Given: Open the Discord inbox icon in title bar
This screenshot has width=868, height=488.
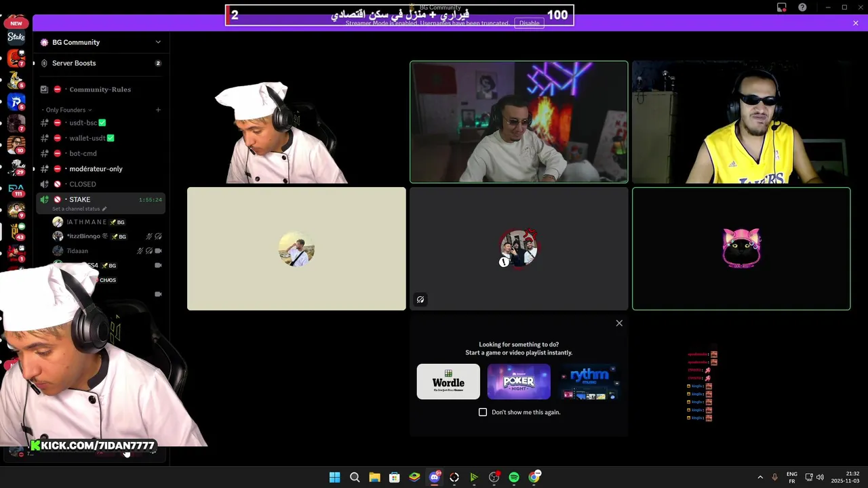Looking at the screenshot, I should coord(782,7).
